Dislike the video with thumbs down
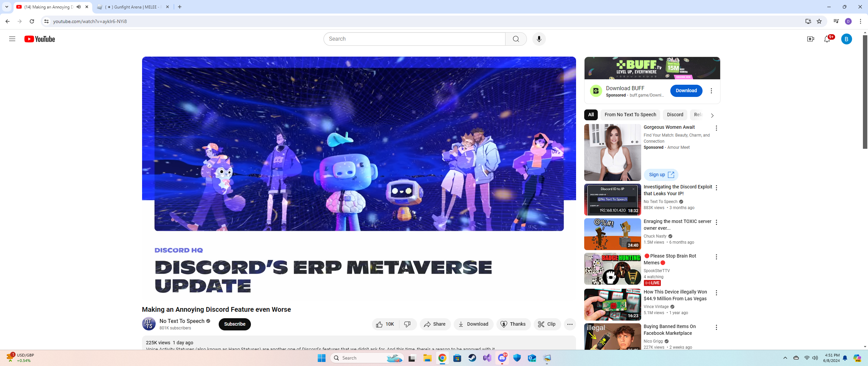Screen dimensions: 868x366 408,324
